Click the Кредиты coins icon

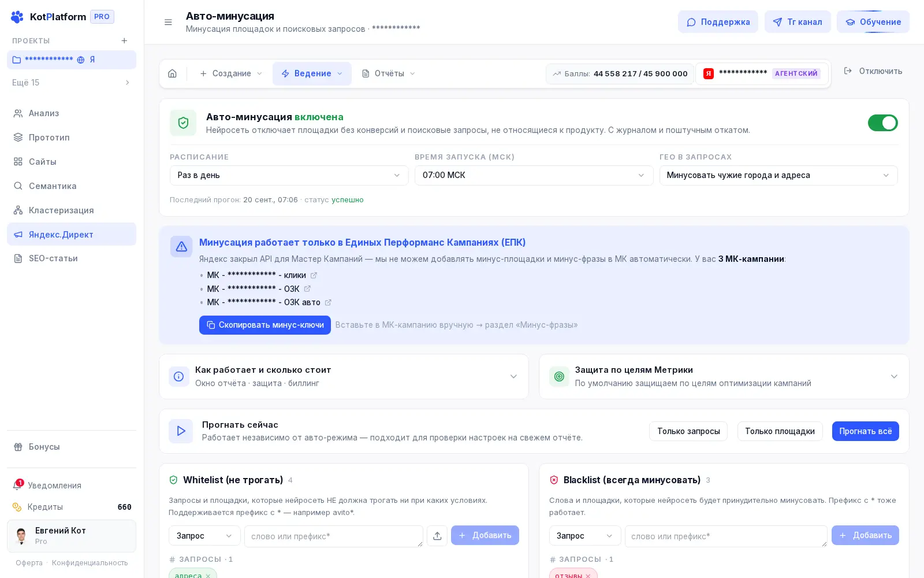pos(17,507)
